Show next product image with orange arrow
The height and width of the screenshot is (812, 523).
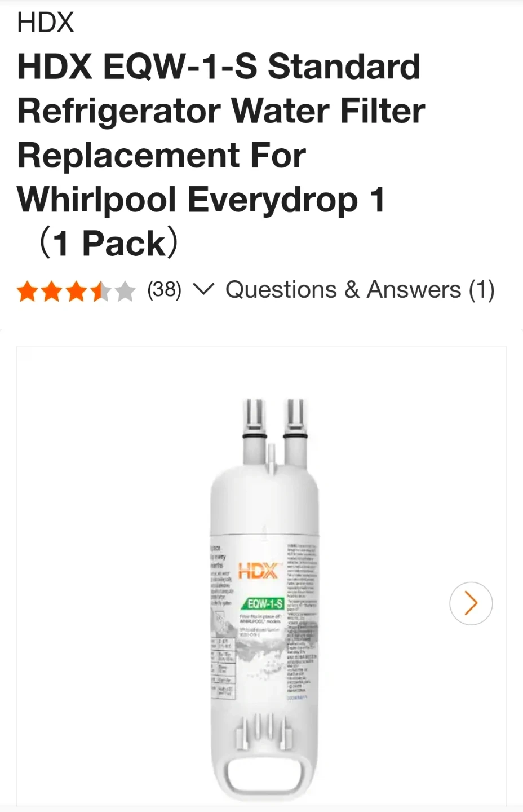[x=471, y=603]
